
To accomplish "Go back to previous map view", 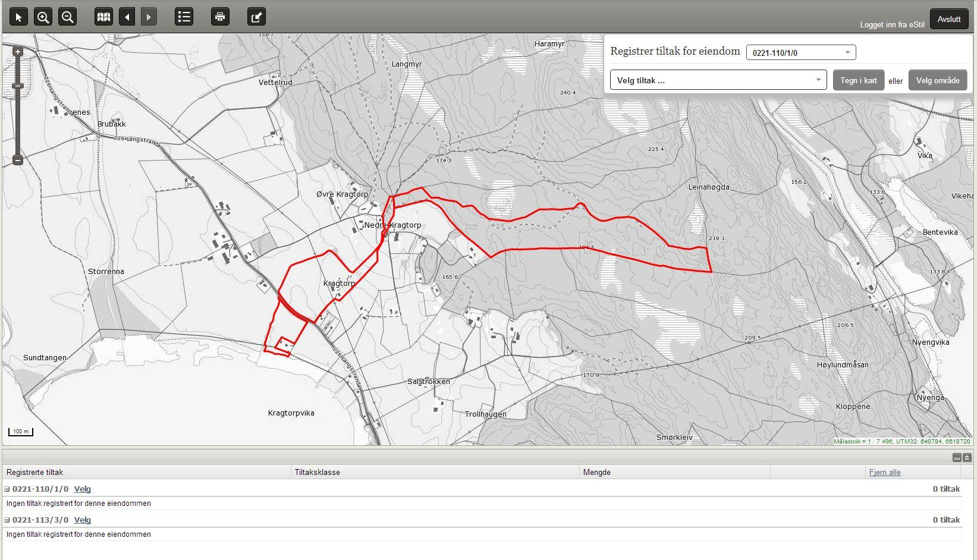I will click(127, 17).
